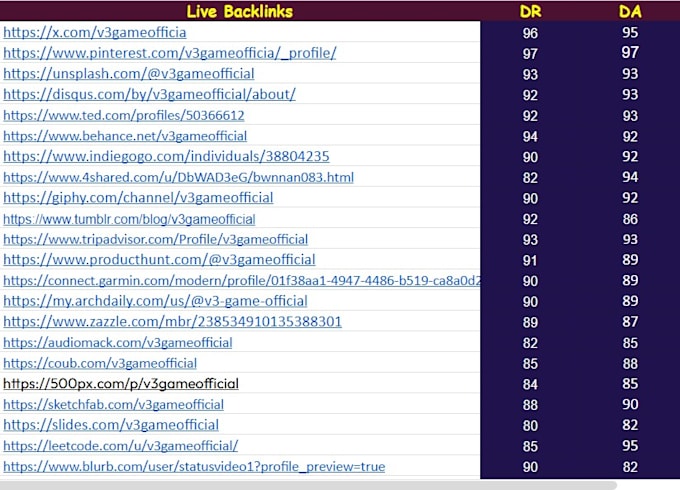680x490 pixels.
Task: Open the x.com v3gameofficia link
Action: (95, 33)
